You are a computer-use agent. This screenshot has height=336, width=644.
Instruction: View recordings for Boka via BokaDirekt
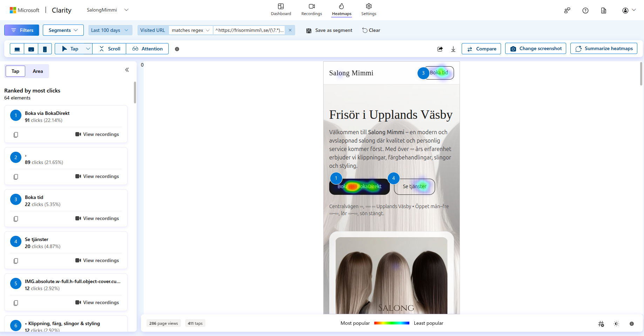[97, 135]
